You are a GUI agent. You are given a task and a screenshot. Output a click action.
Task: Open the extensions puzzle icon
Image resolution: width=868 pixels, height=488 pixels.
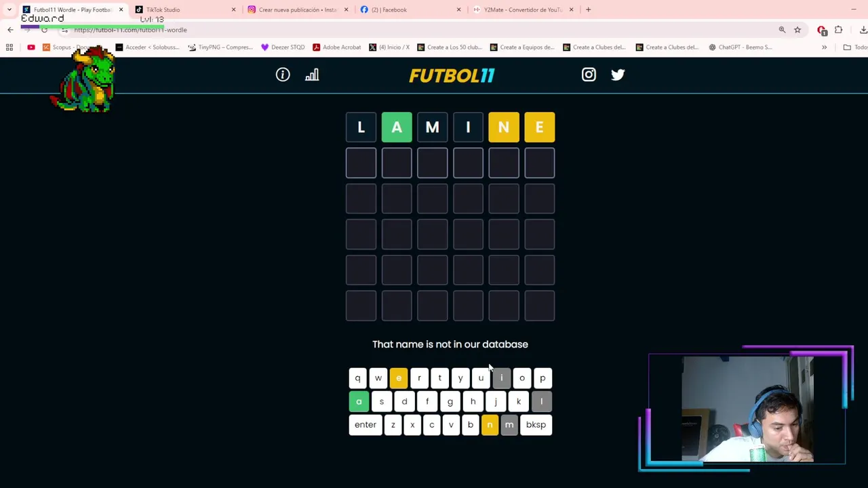coord(839,30)
